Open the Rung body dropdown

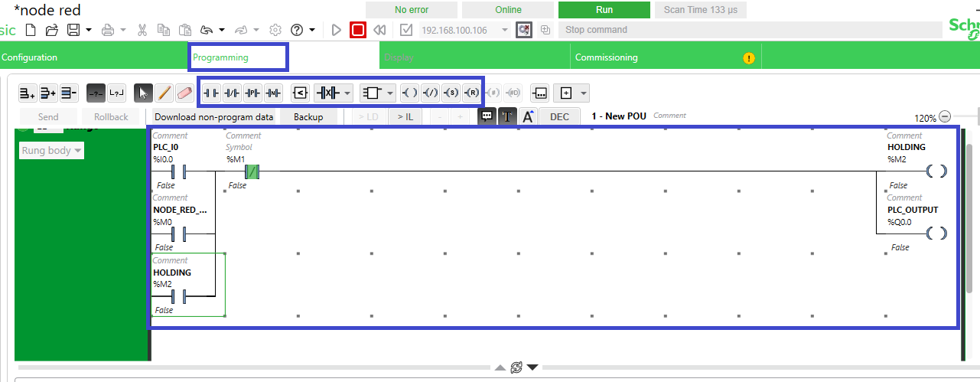(x=51, y=151)
